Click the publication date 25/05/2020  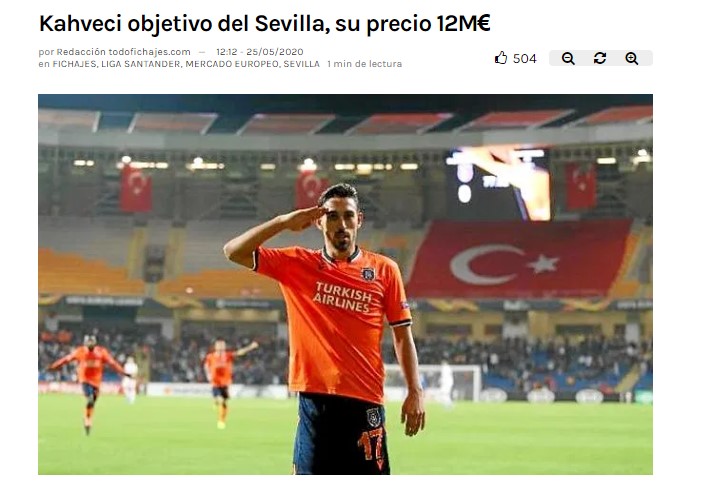coord(275,52)
